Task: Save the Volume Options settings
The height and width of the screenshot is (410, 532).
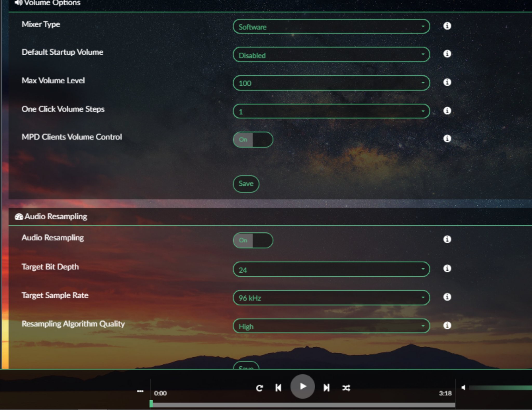Action: pos(246,184)
